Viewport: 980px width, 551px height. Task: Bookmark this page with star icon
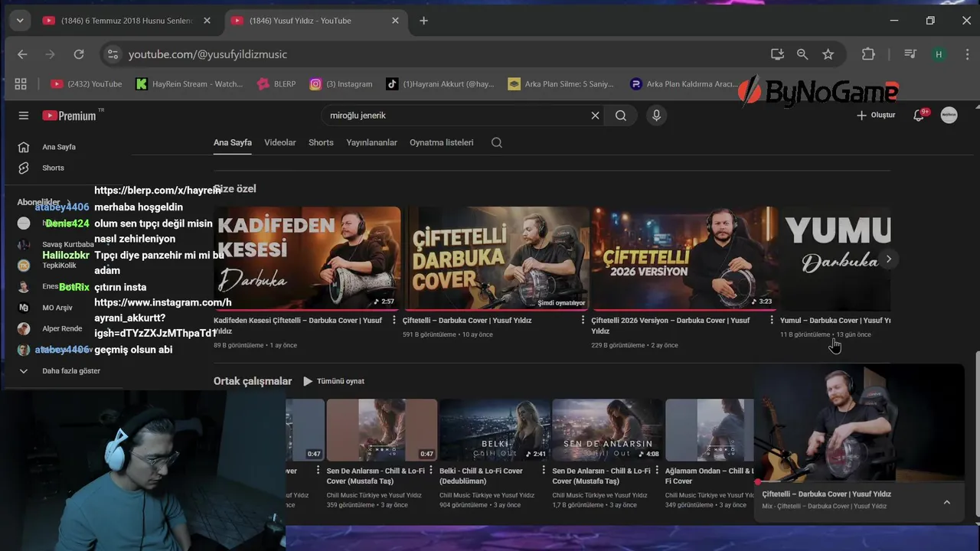pyautogui.click(x=828, y=54)
